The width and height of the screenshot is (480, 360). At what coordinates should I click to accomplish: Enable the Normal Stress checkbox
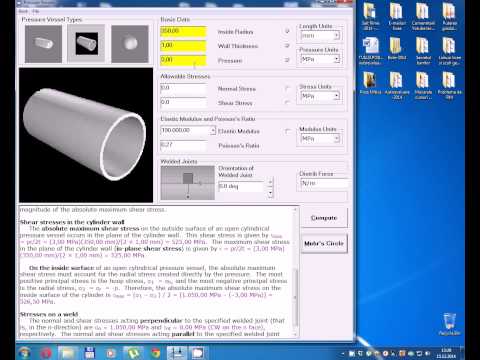point(287,88)
